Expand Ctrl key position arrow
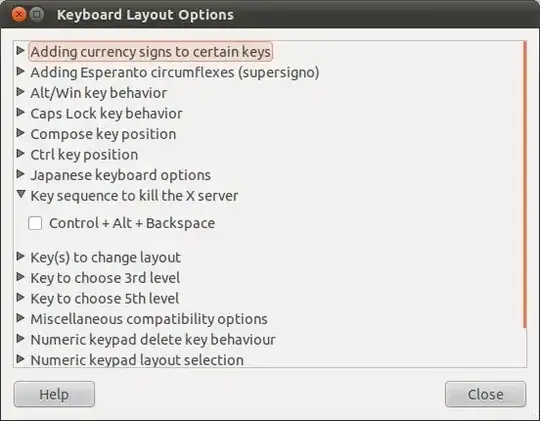Image resolution: width=540 pixels, height=421 pixels. pos(21,154)
